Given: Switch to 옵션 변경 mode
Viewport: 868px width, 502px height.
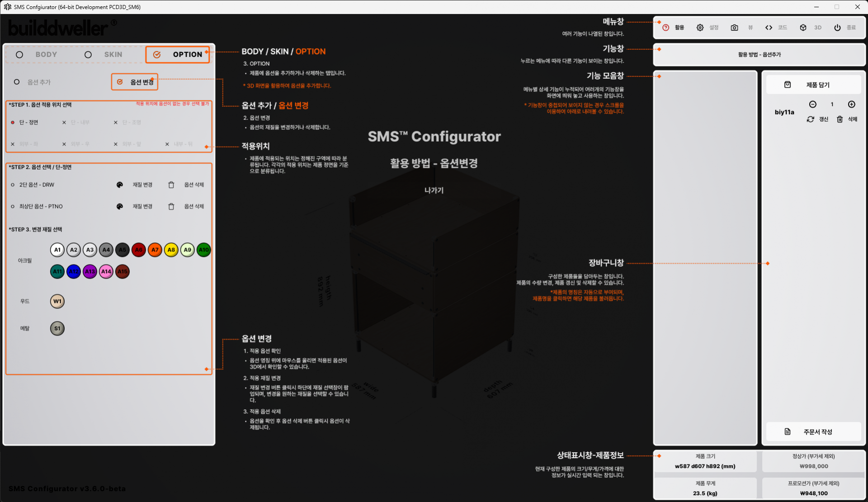Looking at the screenshot, I should 135,82.
